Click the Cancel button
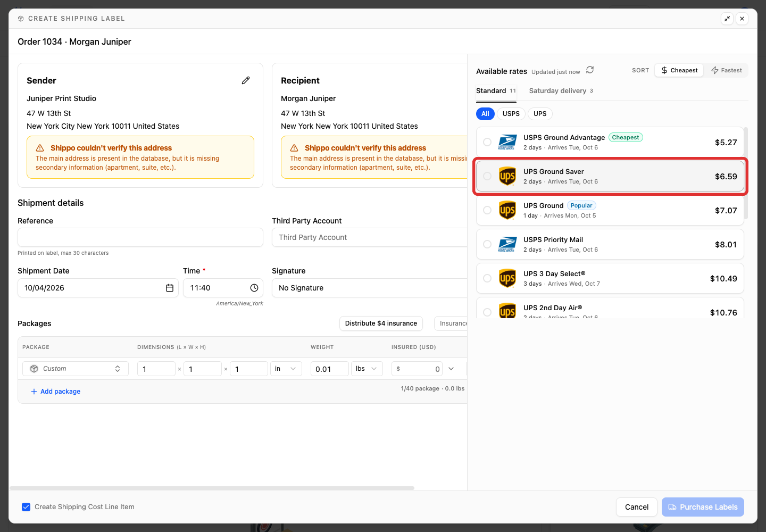 pyautogui.click(x=637, y=507)
